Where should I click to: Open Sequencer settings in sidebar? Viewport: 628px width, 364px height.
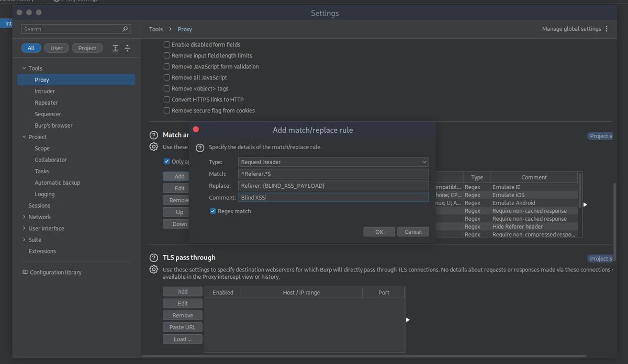tap(48, 114)
